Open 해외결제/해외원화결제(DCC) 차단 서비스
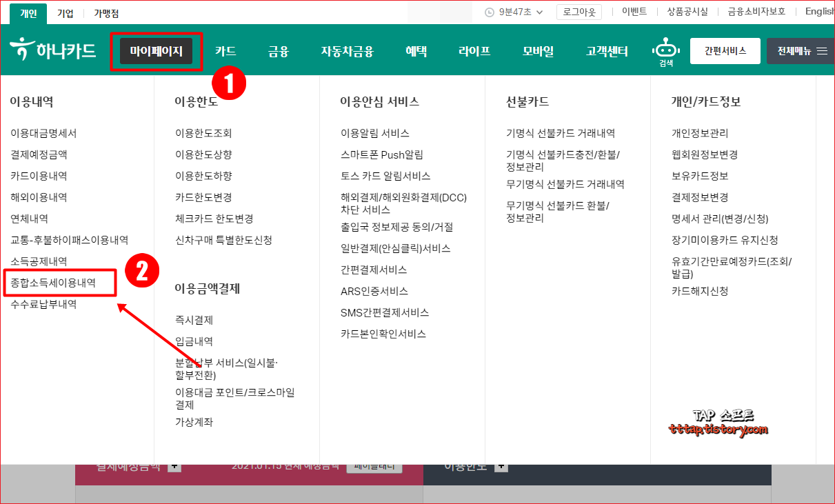835x504 pixels. click(403, 203)
